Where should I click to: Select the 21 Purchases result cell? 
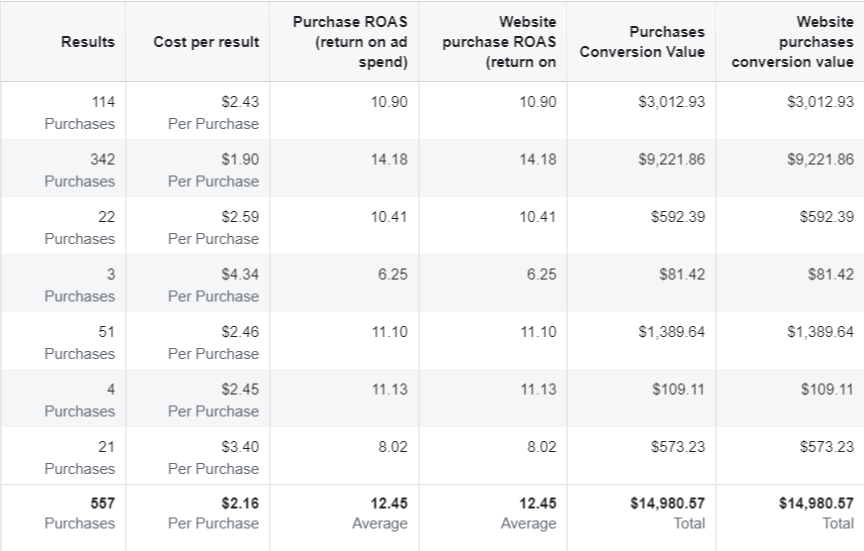(x=80, y=457)
